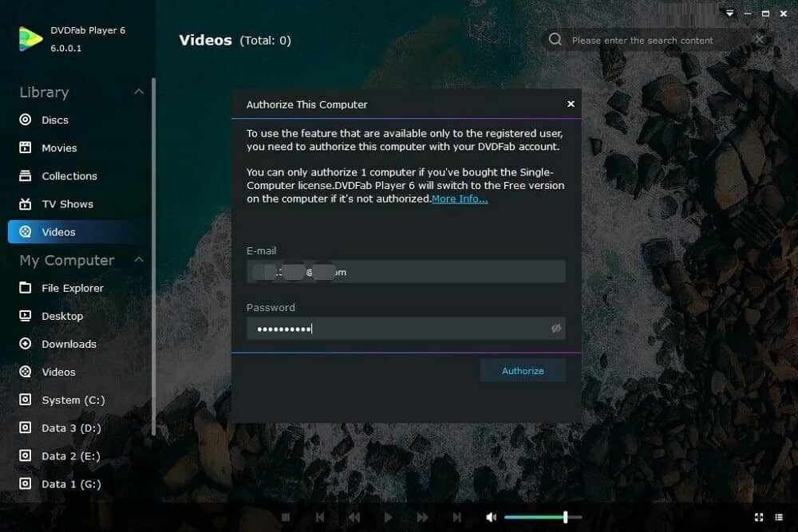Screen dimensions: 798x532
Task: Collapse the My Computer section chevron
Action: click(x=139, y=259)
